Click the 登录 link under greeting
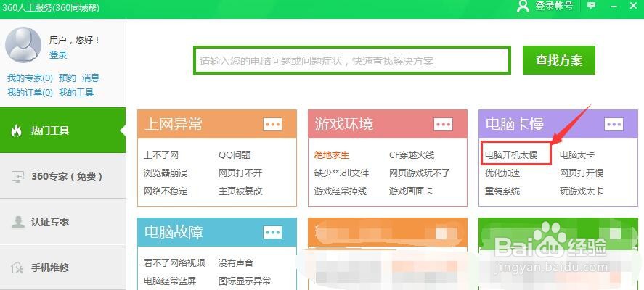The height and width of the screenshot is (290, 644). pyautogui.click(x=58, y=54)
